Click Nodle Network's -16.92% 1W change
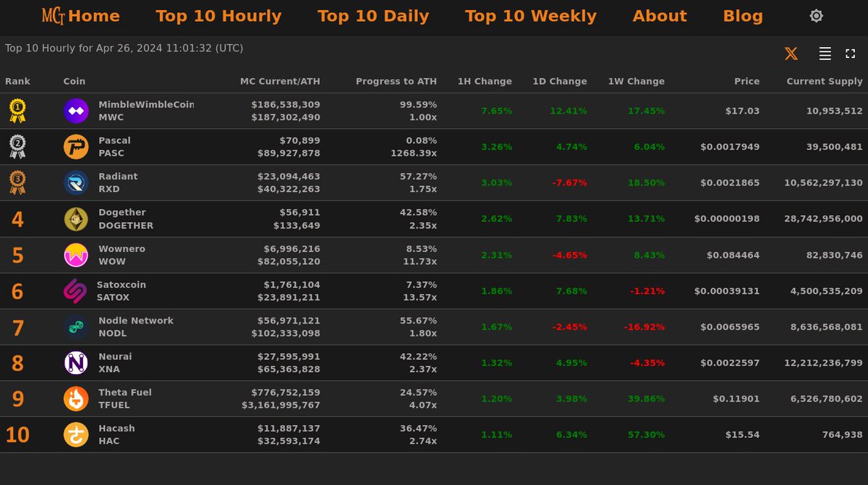 click(x=644, y=327)
